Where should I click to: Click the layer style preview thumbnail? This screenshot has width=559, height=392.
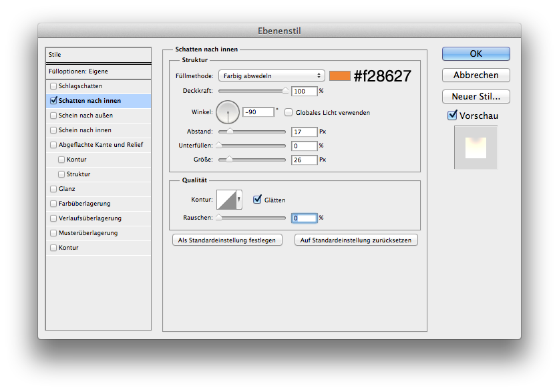(x=476, y=148)
